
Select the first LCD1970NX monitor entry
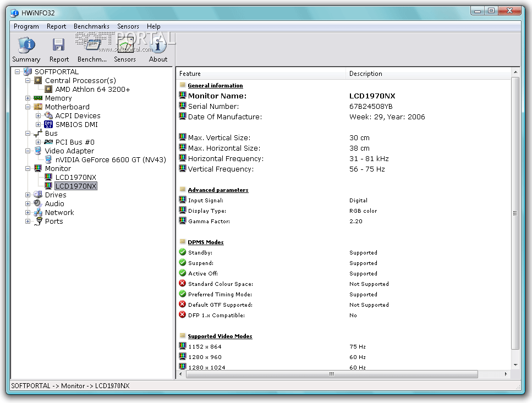click(76, 177)
